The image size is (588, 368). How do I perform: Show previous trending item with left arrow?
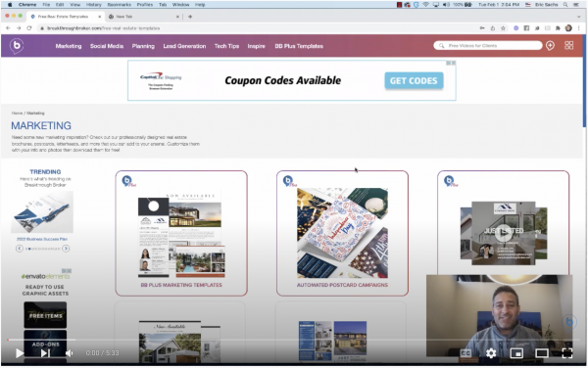[20, 249]
